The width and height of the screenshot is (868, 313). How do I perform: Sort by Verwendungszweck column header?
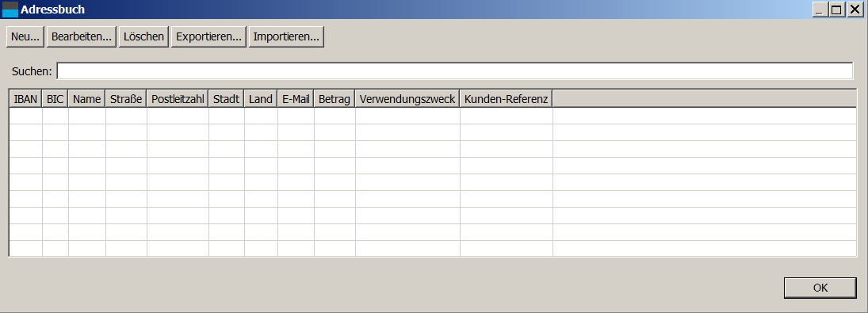[407, 99]
